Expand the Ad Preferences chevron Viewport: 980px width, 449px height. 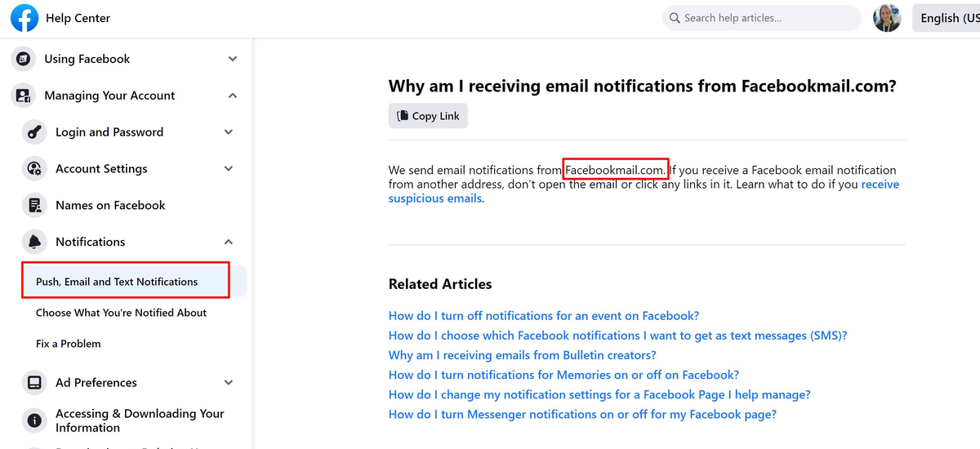(229, 382)
